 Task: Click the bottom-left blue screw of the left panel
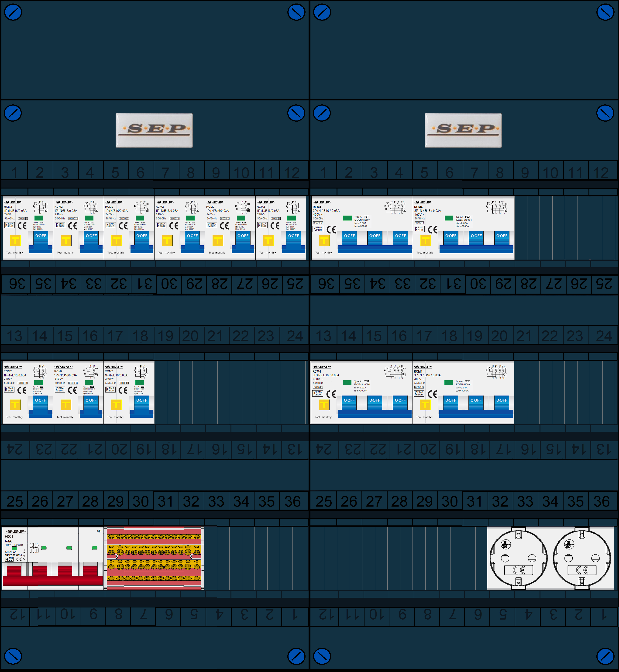coord(13,656)
